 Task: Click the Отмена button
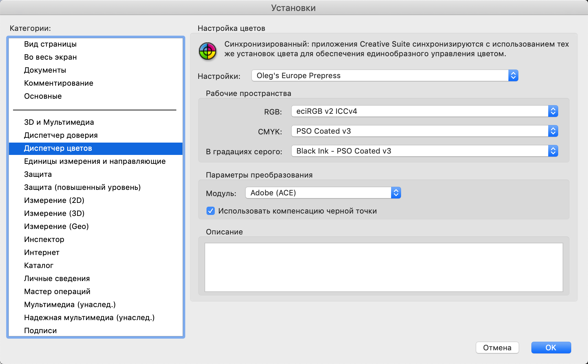tap(497, 348)
